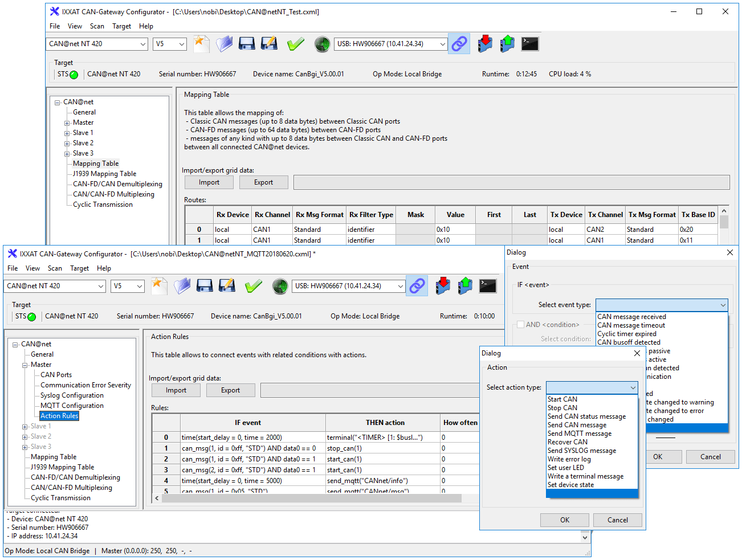Toggle the chain-link connect icon in the Test window
The height and width of the screenshot is (560, 742).
pyautogui.click(x=459, y=43)
